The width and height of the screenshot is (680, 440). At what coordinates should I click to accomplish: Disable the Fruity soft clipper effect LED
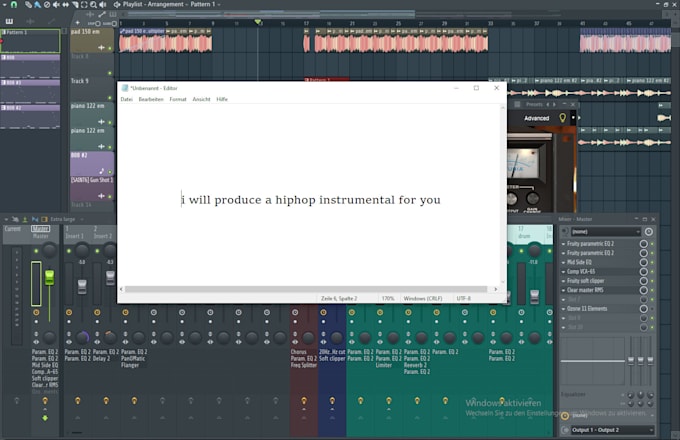652,281
